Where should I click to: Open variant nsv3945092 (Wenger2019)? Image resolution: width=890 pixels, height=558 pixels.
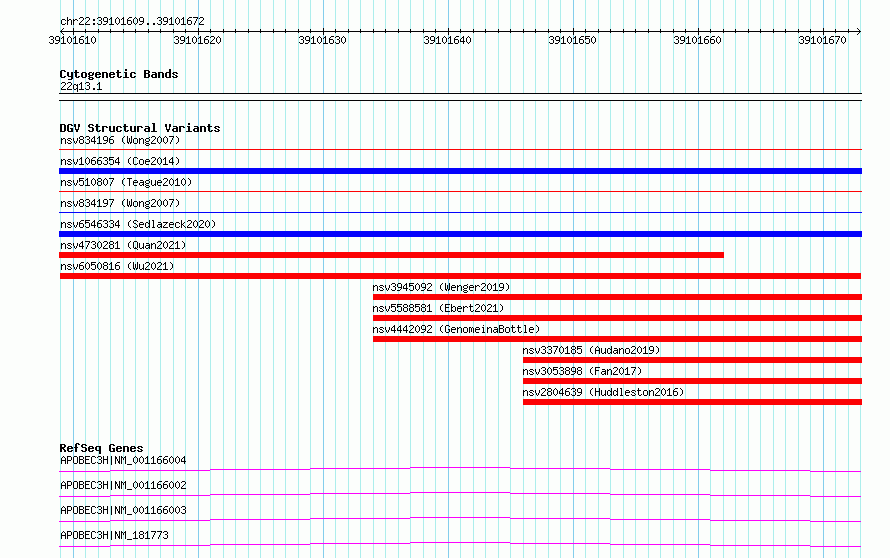tap(441, 287)
